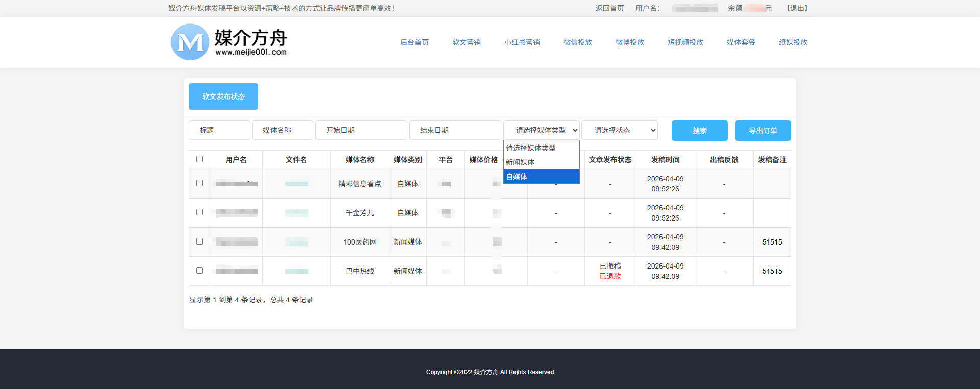Click the 开始日期 date field
980x389 pixels.
click(361, 130)
